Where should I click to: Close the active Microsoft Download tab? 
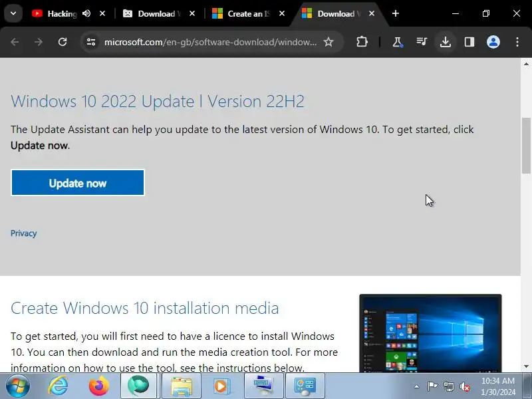point(372,13)
